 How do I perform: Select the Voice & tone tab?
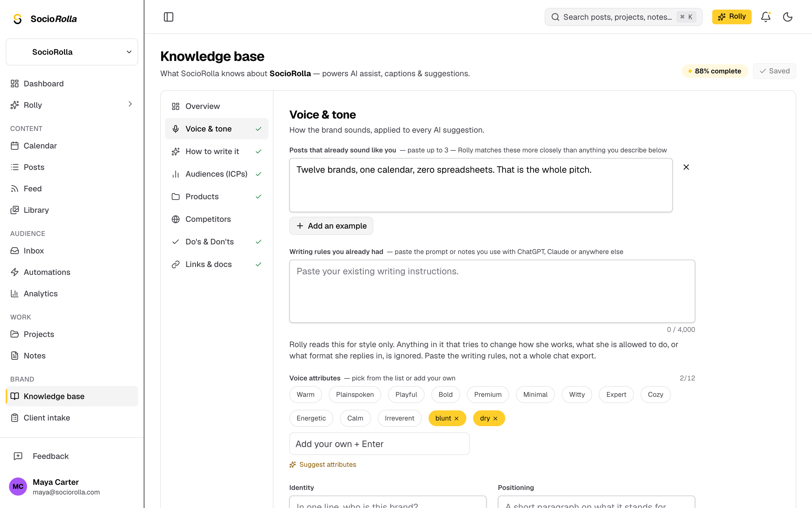[217, 129]
